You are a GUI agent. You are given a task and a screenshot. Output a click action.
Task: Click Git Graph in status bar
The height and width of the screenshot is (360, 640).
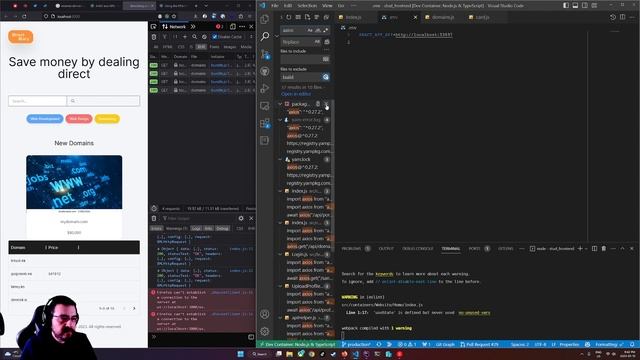[445, 344]
